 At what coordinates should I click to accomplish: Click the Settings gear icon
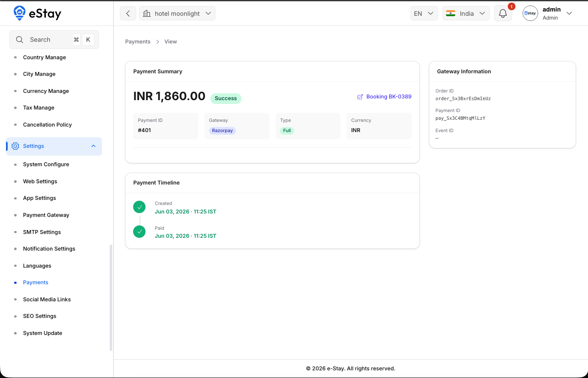pyautogui.click(x=15, y=146)
